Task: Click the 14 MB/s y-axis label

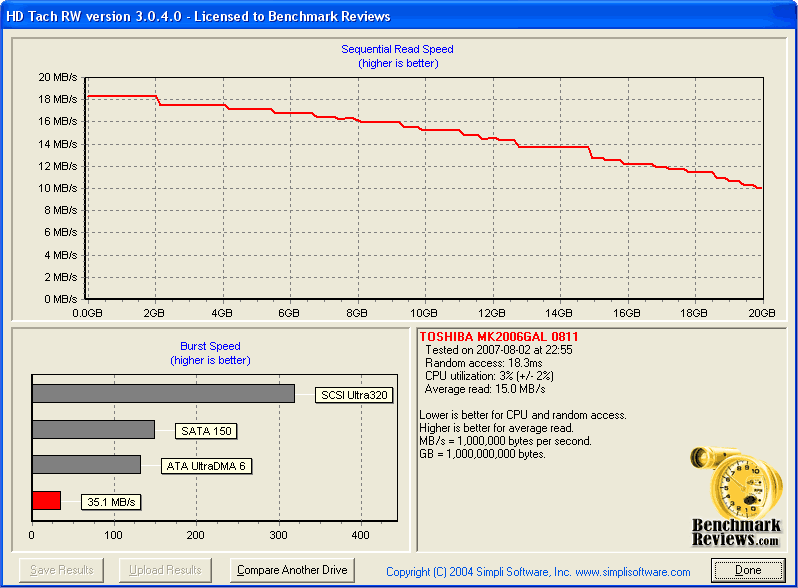Action: click(x=58, y=144)
